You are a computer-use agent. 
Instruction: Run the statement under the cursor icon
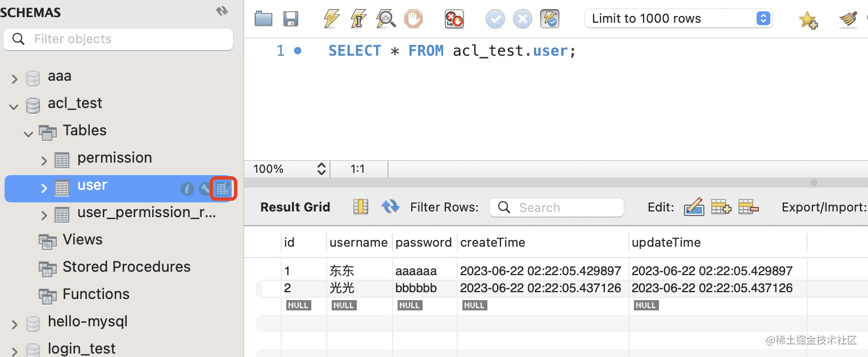point(358,19)
